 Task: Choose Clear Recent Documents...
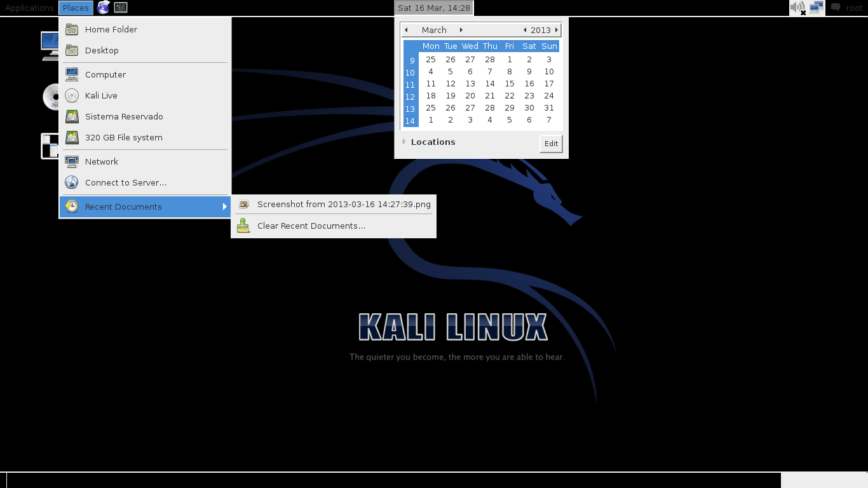click(x=334, y=226)
